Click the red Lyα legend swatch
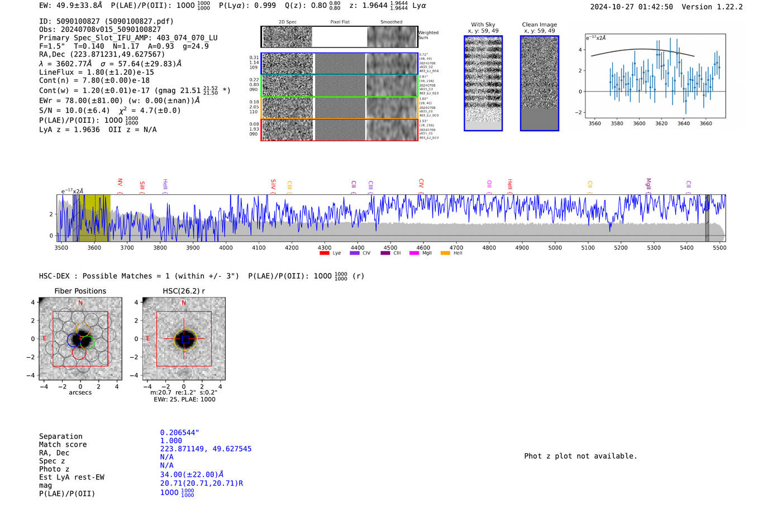This screenshot has height=532, width=782. pyautogui.click(x=324, y=253)
